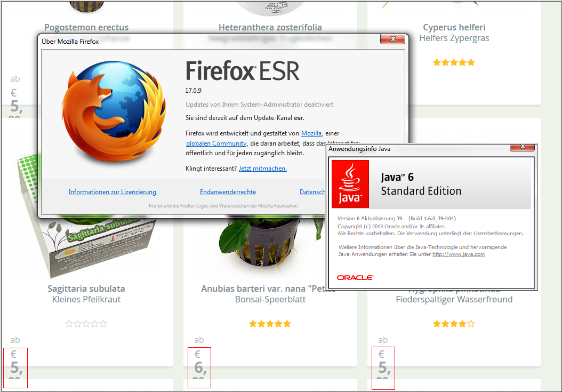This screenshot has width=562, height=392.
Task: Click Cyperus helferi five-star rating
Action: pos(454,62)
